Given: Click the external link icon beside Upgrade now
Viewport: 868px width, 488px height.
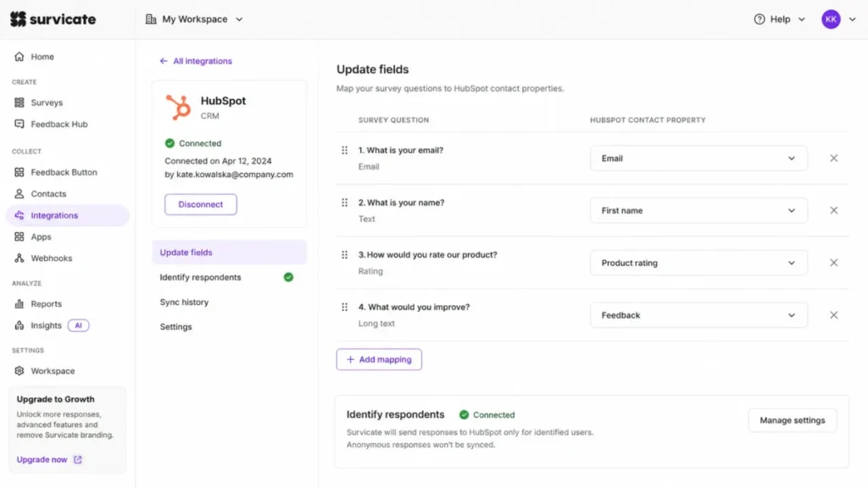Looking at the screenshot, I should [77, 459].
